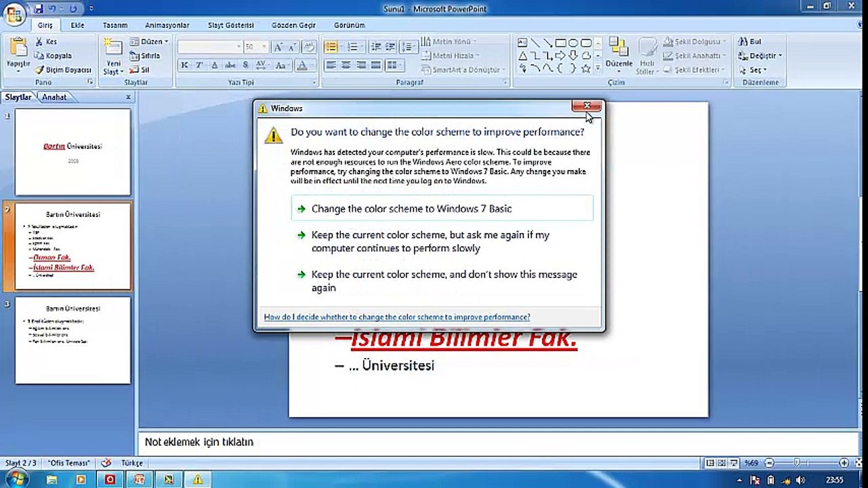Pick the rectangle shape in the gallery
The width and height of the screenshot is (868, 488).
point(560,42)
